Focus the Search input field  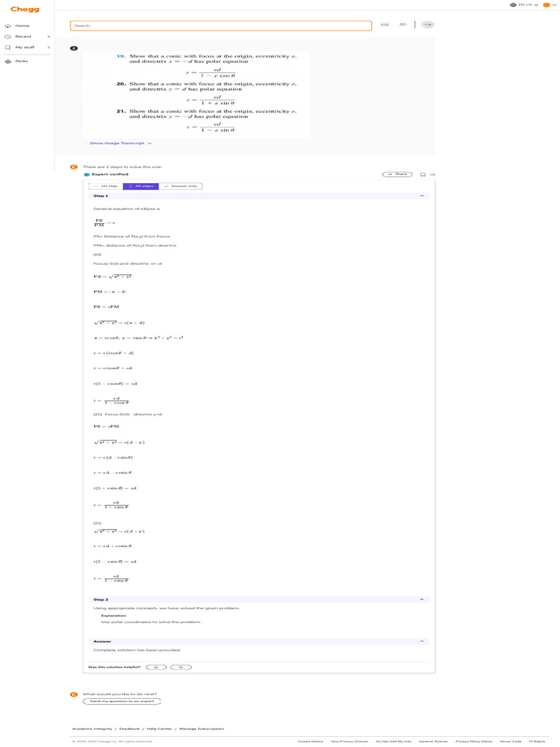click(x=221, y=26)
